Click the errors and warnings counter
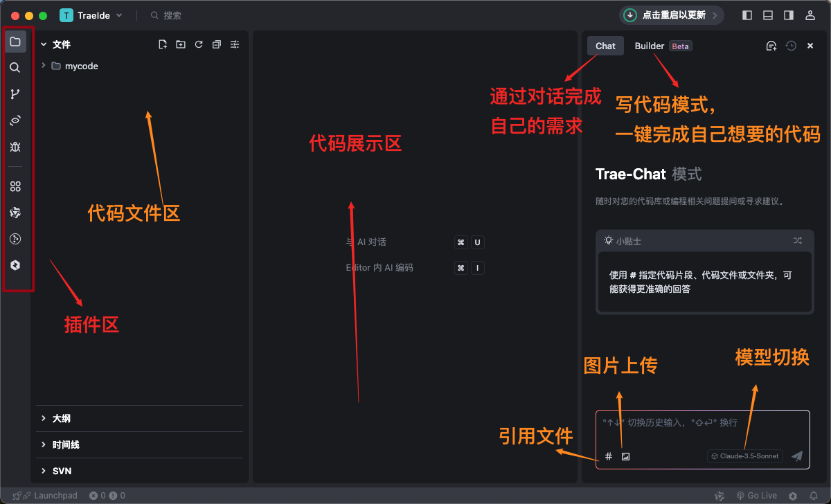Screen dimensions: 831x504 click(x=107, y=496)
